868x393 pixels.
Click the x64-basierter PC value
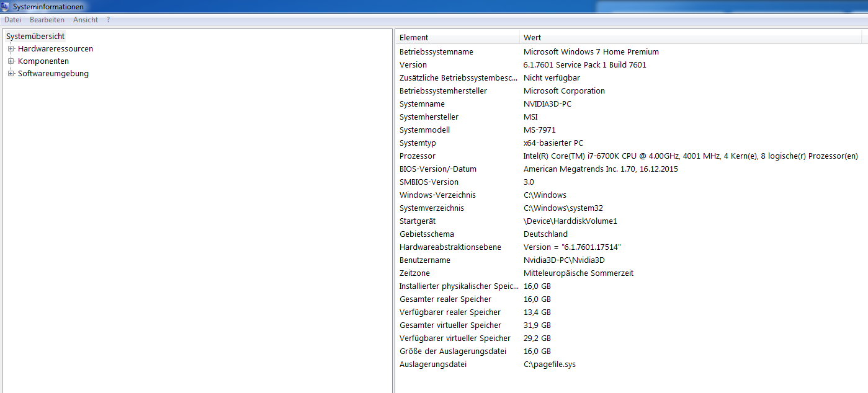553,143
